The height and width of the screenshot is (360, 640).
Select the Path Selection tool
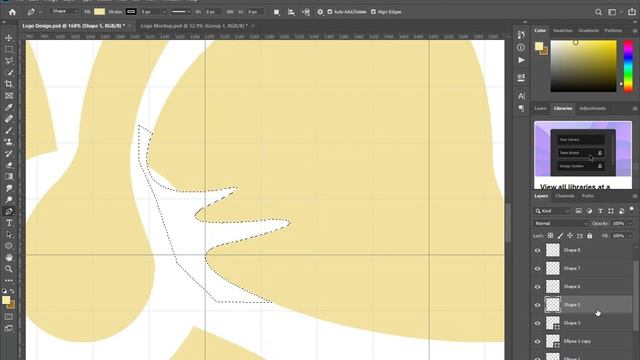9,235
